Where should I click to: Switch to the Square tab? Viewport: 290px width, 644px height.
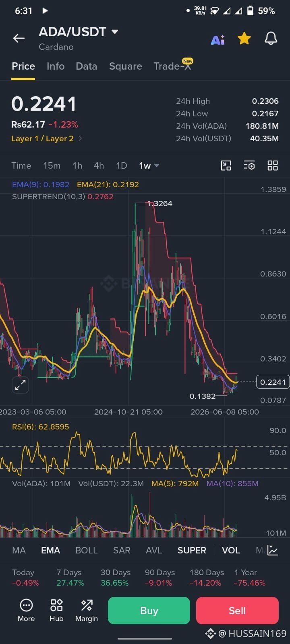126,66
